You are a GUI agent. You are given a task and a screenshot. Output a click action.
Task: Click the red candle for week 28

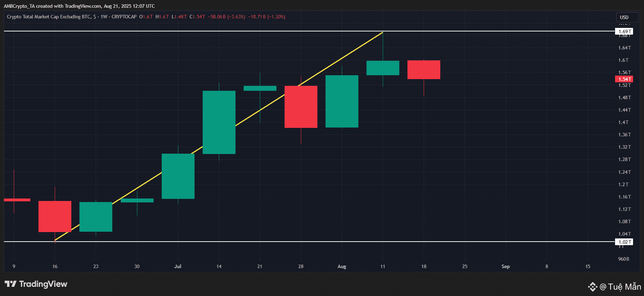pyautogui.click(x=301, y=107)
